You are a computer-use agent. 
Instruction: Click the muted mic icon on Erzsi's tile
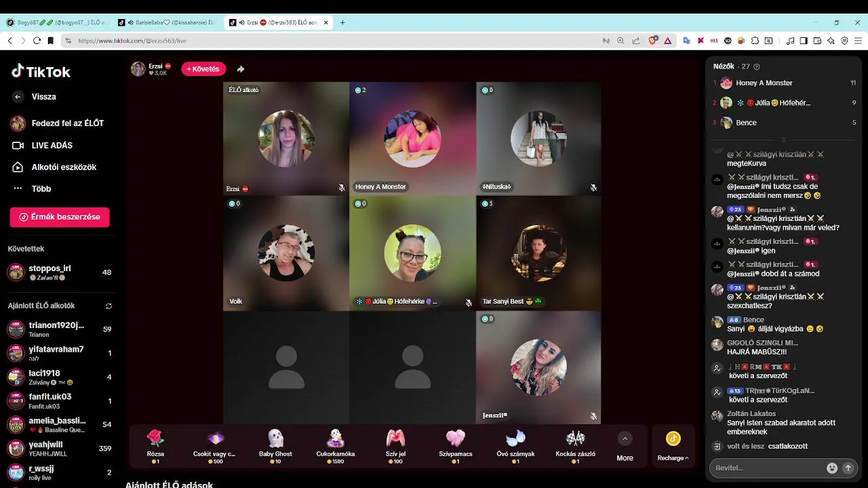point(342,188)
